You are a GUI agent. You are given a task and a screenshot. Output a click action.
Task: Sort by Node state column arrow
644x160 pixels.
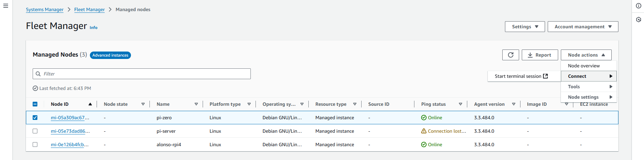(143, 104)
